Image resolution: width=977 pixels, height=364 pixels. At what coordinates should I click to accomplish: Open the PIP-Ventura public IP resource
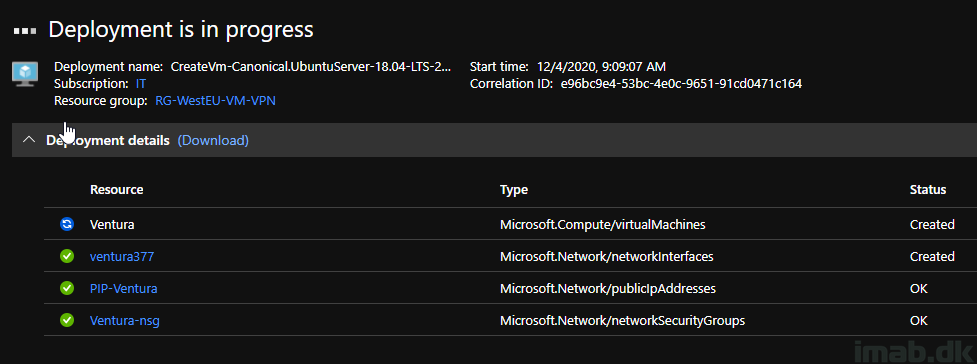(x=123, y=289)
